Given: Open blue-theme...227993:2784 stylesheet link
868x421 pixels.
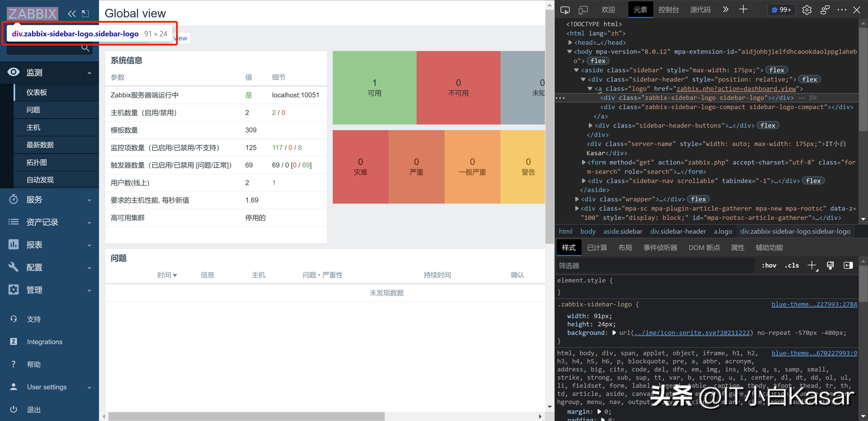Looking at the screenshot, I should (814, 304).
